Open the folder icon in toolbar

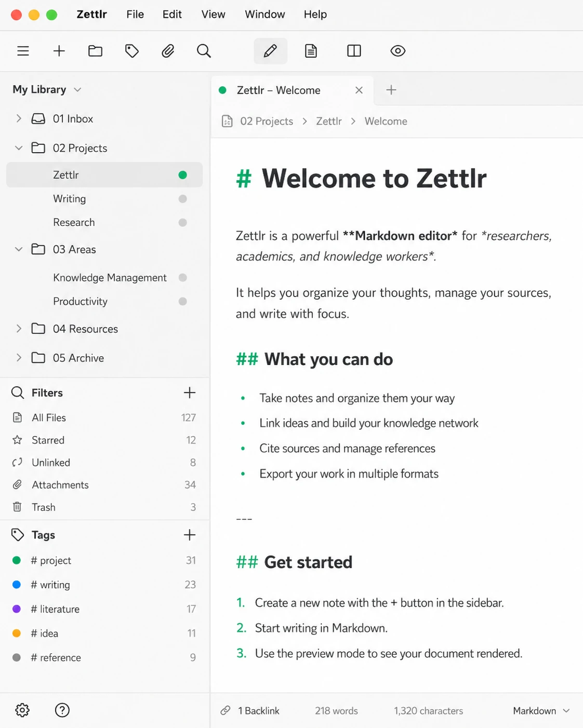95,51
